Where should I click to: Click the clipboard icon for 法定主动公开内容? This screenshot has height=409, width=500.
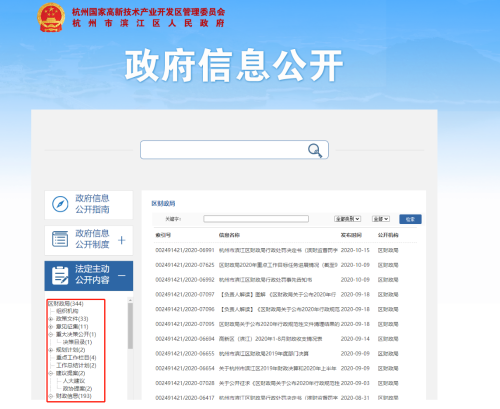coord(60,275)
